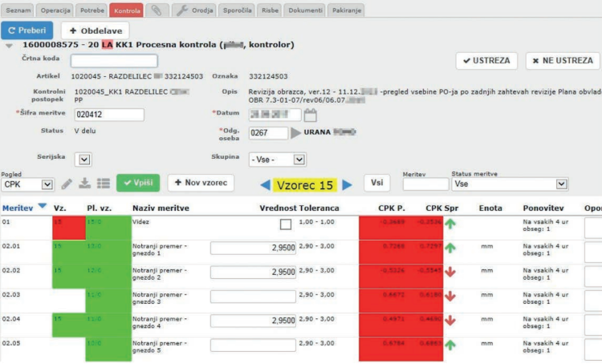Click red down arrow in row 02.03

pos(450,296)
